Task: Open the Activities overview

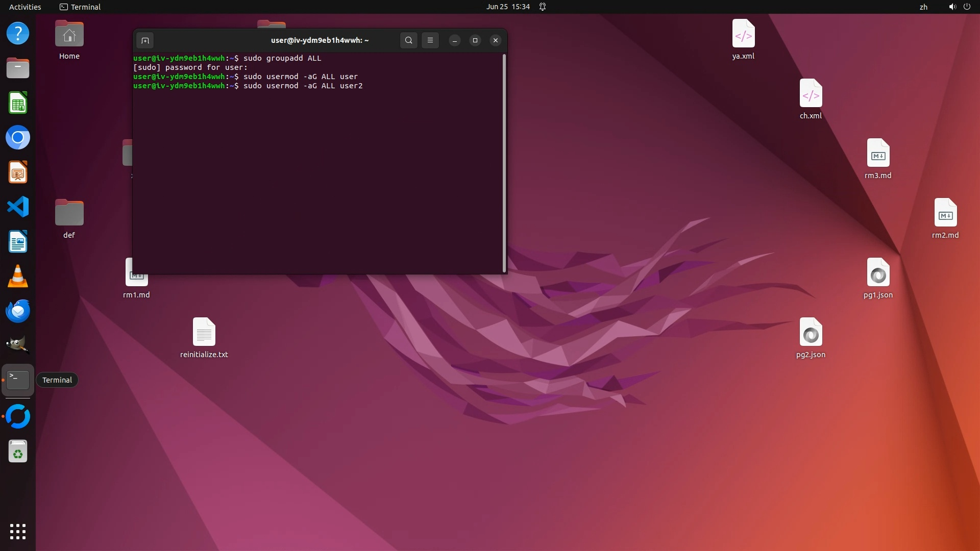Action: point(25,7)
